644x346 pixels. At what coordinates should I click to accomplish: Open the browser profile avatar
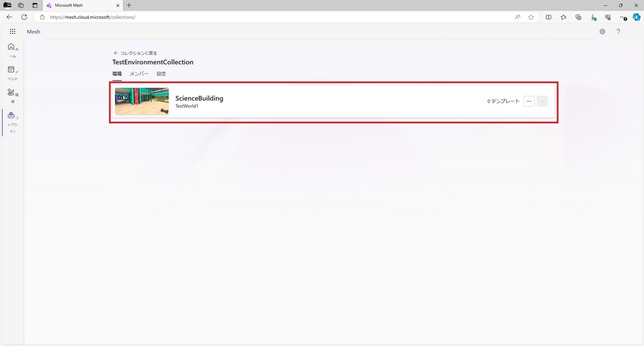coord(8,5)
